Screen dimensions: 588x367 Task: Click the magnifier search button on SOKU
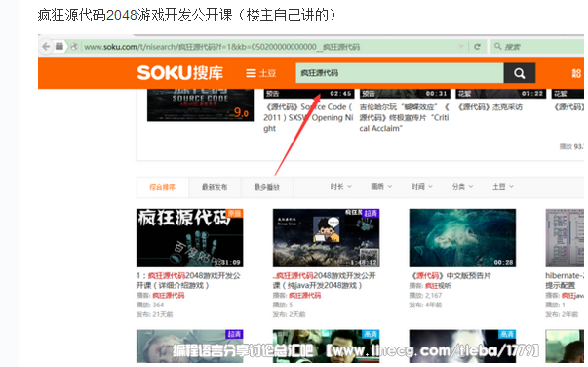coord(520,73)
